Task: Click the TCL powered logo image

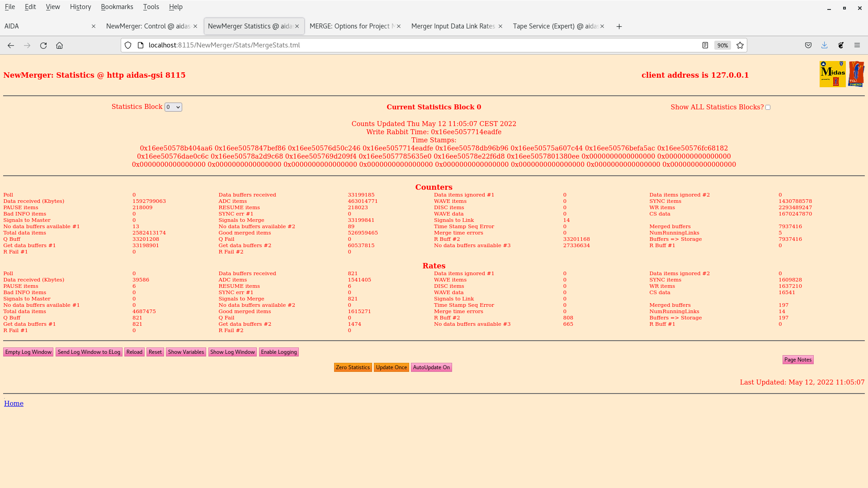Action: 856,74
